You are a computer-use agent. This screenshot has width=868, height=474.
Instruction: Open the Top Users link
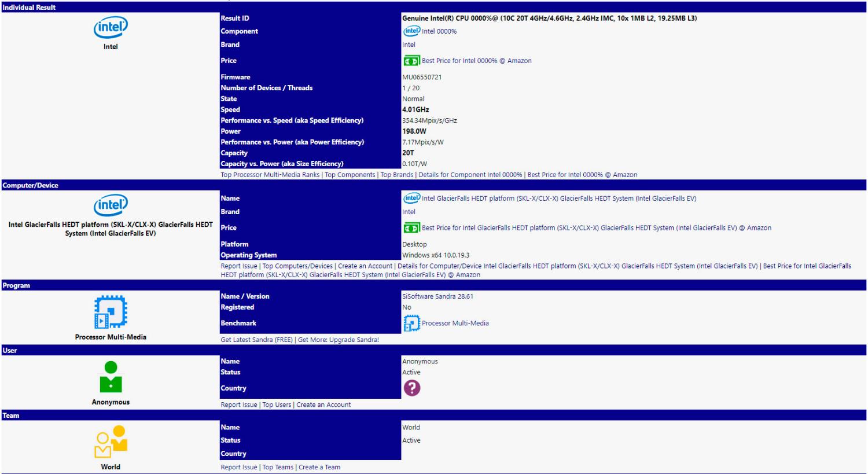[x=277, y=405]
